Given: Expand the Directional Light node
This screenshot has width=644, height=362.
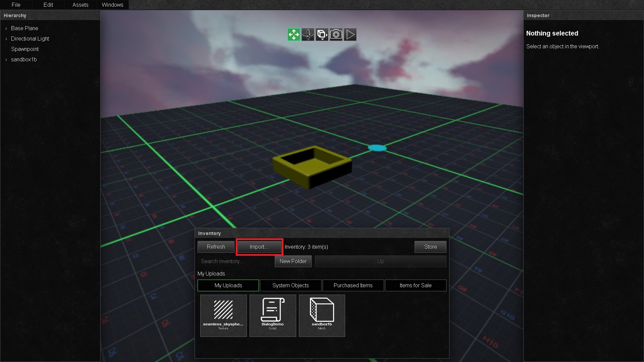Looking at the screenshot, I should (6, 39).
